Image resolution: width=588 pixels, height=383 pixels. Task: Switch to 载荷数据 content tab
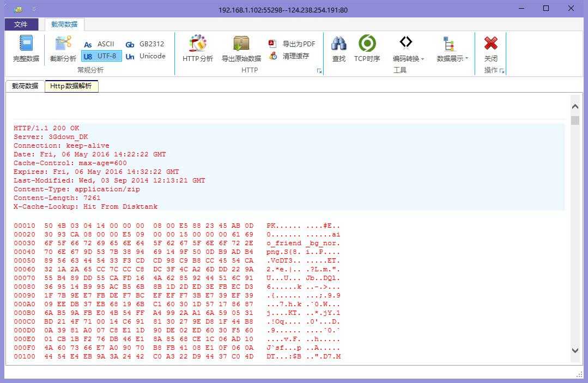25,86
